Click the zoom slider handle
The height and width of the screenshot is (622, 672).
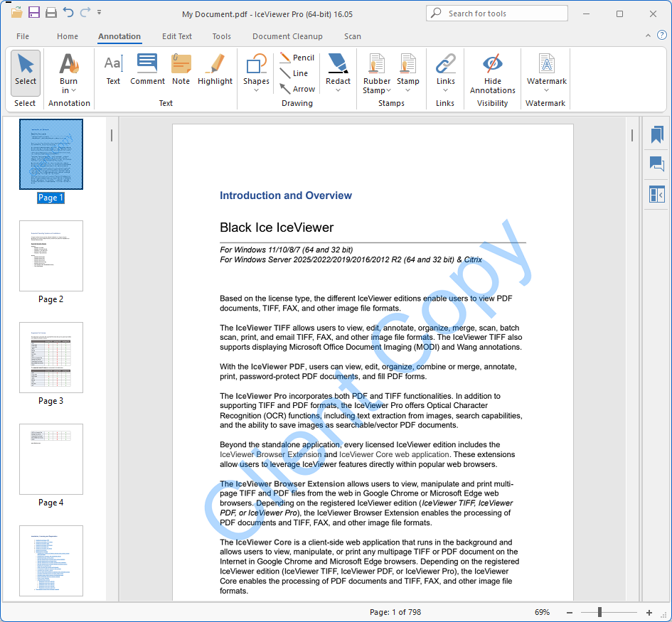coord(599,612)
